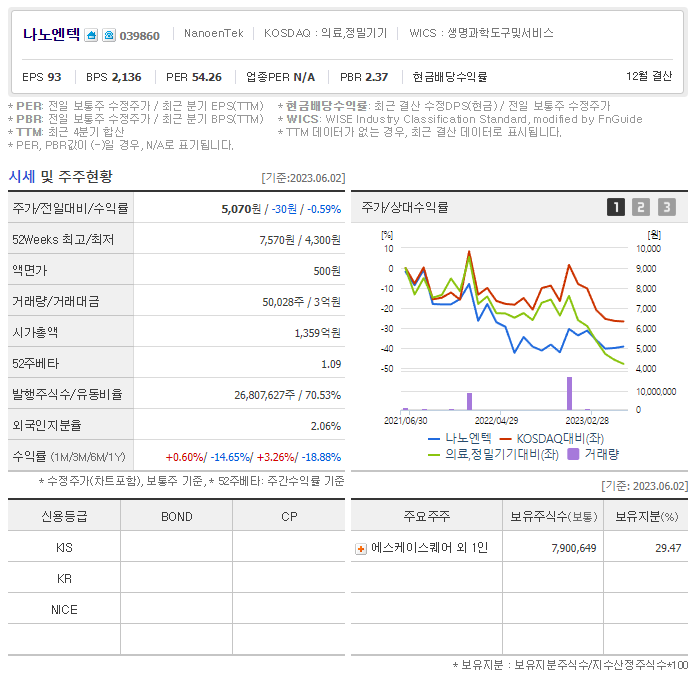Expand 에스케이스퀘어 외 1인 shareholder row
The image size is (697, 677).
(361, 549)
